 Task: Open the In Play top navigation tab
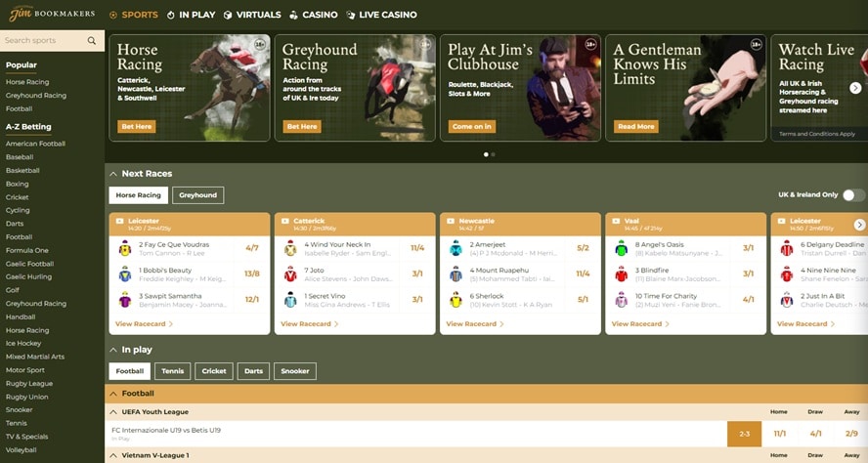(x=191, y=15)
